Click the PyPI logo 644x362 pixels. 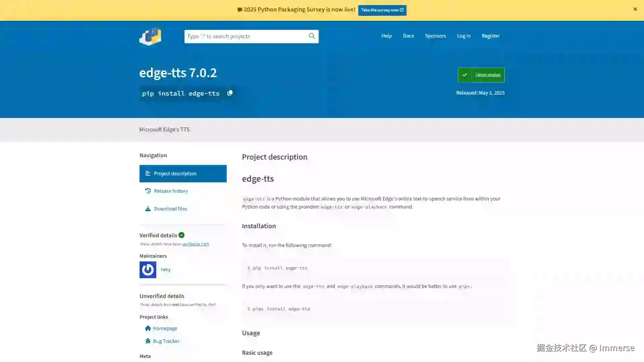point(150,37)
